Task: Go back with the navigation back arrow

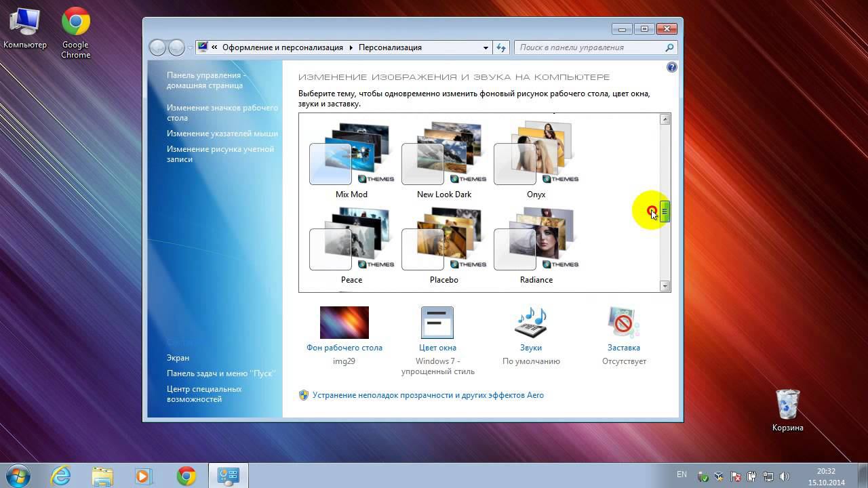Action: [x=157, y=47]
